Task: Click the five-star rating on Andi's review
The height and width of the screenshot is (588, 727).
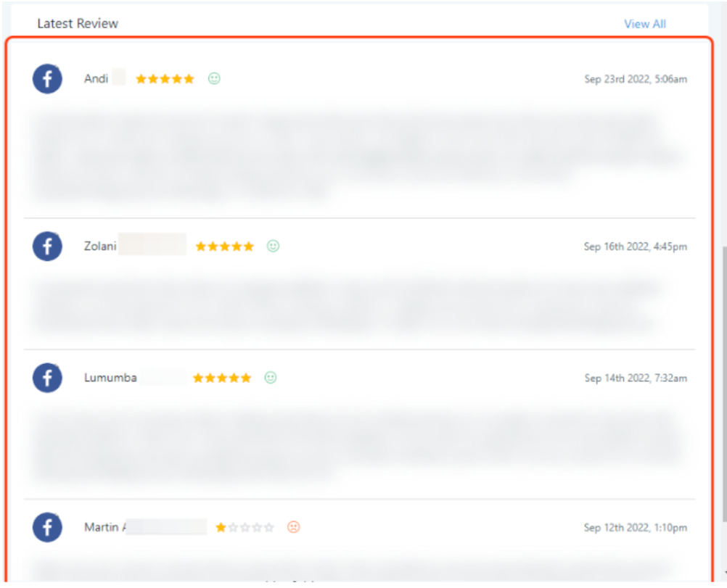Action: pos(165,79)
